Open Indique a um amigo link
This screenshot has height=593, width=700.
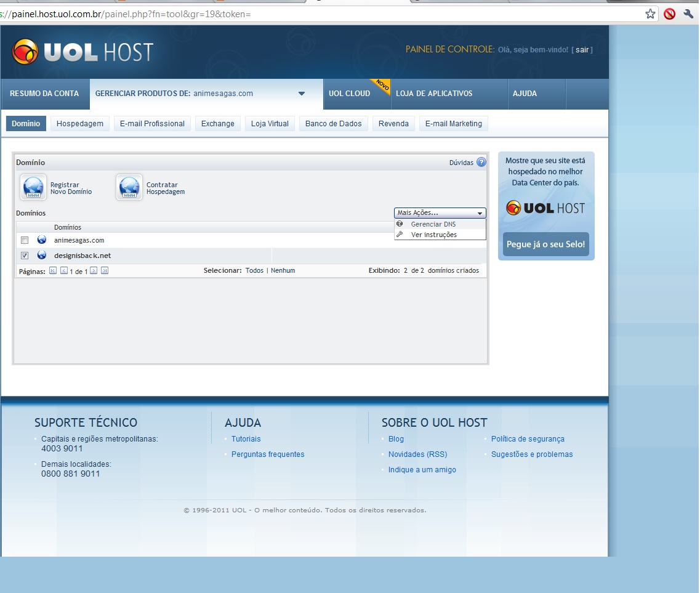tap(422, 470)
